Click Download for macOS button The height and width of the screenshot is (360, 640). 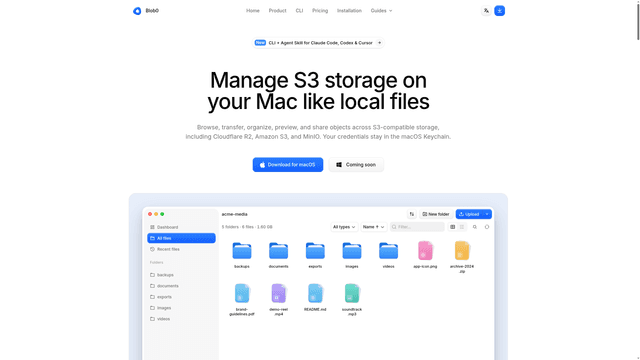tap(288, 165)
